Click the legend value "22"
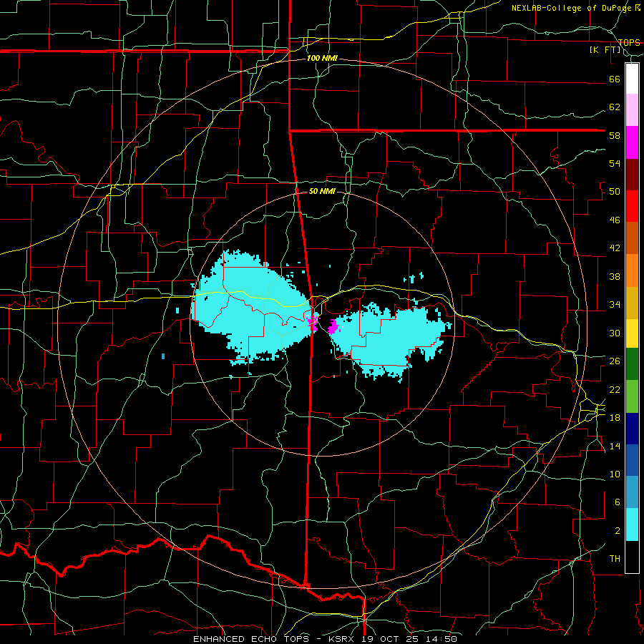The image size is (644, 644). coord(615,389)
